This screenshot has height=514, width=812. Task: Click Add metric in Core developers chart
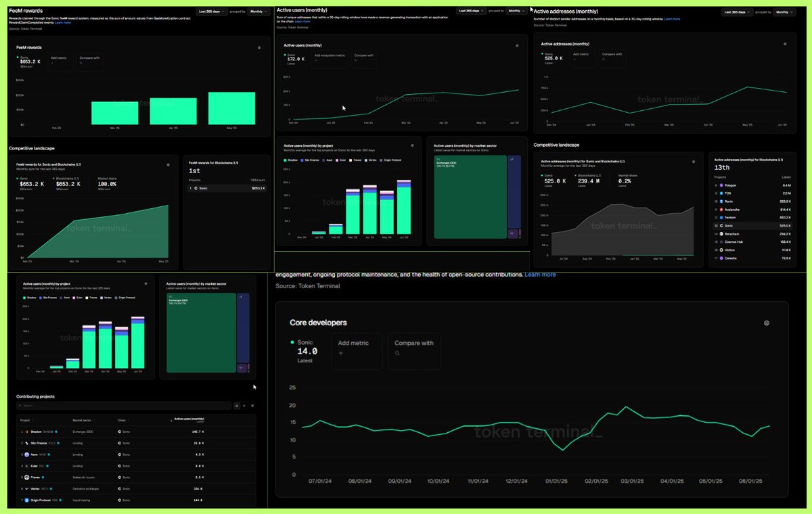(357, 350)
